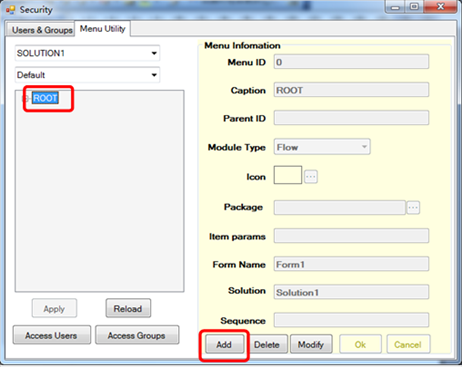Open Access Users
Screen dimensions: 462x367
51,335
